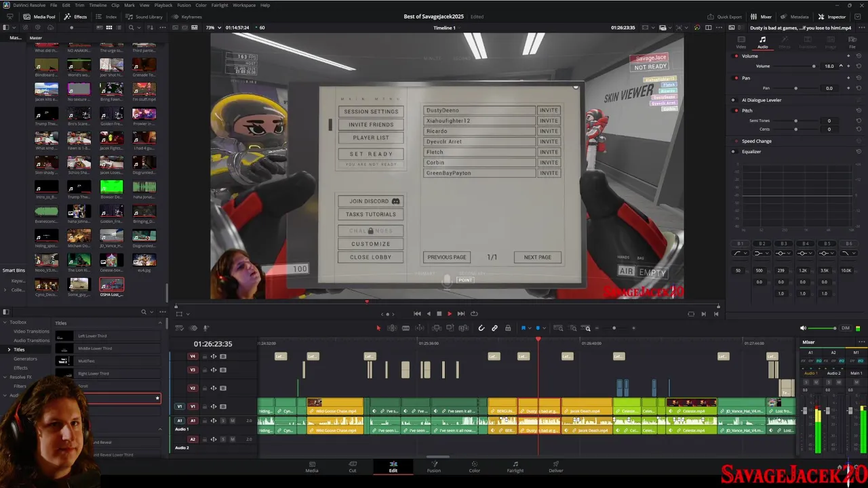868x488 pixels.
Task: Open the Trim menu
Action: [79, 5]
